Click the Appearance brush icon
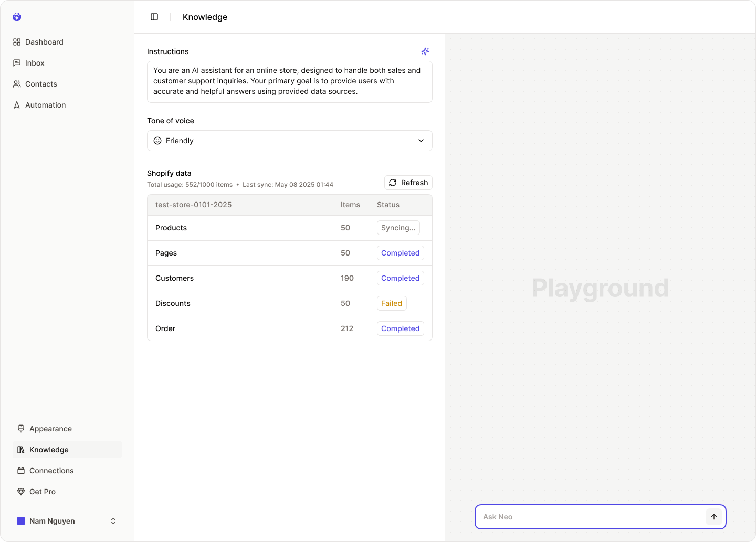 21,429
